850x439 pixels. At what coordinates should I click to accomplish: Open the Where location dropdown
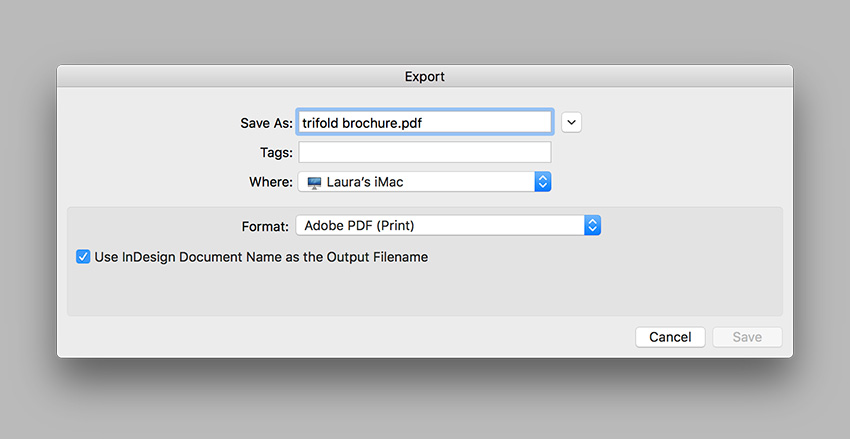[x=424, y=182]
